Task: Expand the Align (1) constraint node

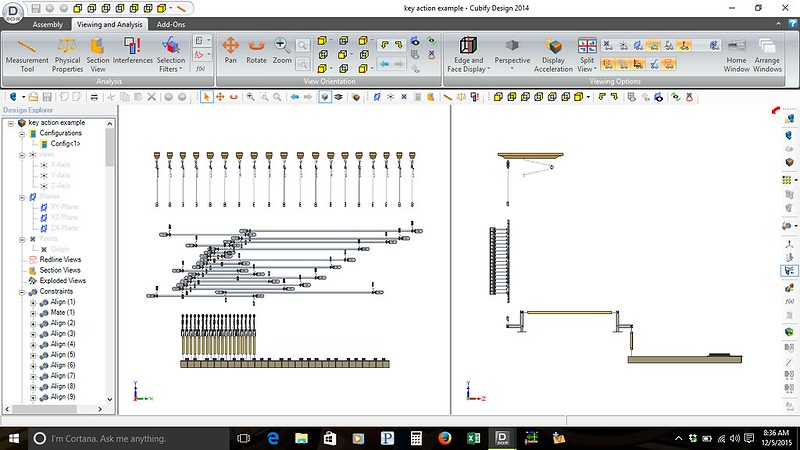Action: (x=32, y=302)
